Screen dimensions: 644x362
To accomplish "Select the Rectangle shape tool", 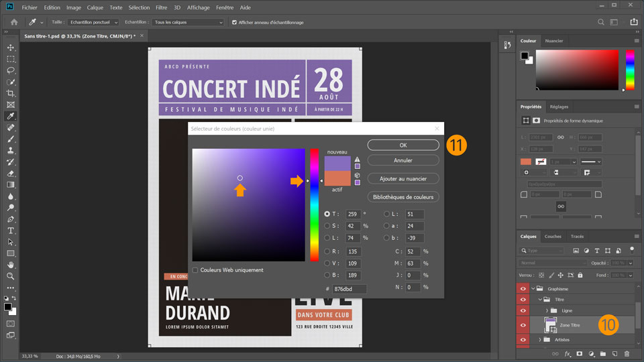I will click(x=11, y=253).
